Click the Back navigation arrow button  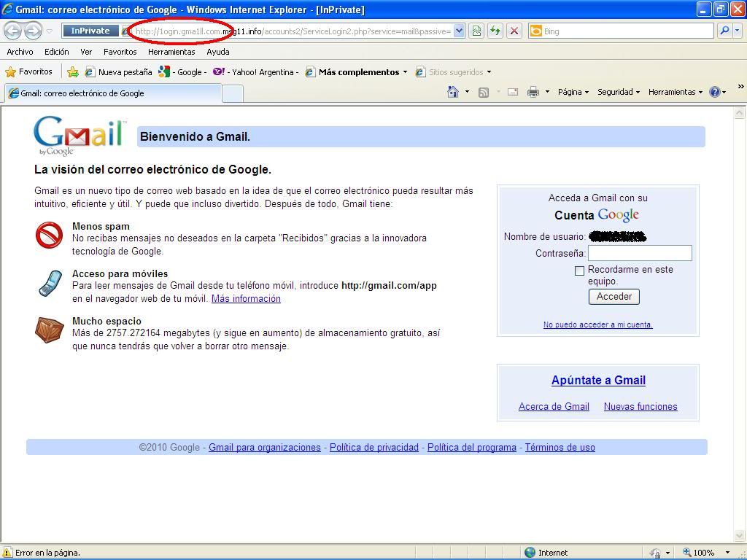coord(13,31)
